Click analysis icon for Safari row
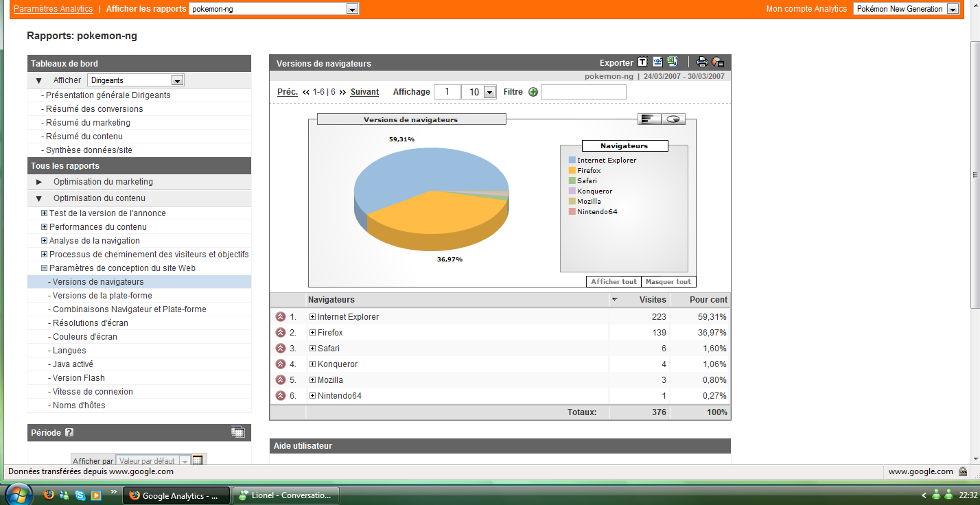 click(280, 349)
